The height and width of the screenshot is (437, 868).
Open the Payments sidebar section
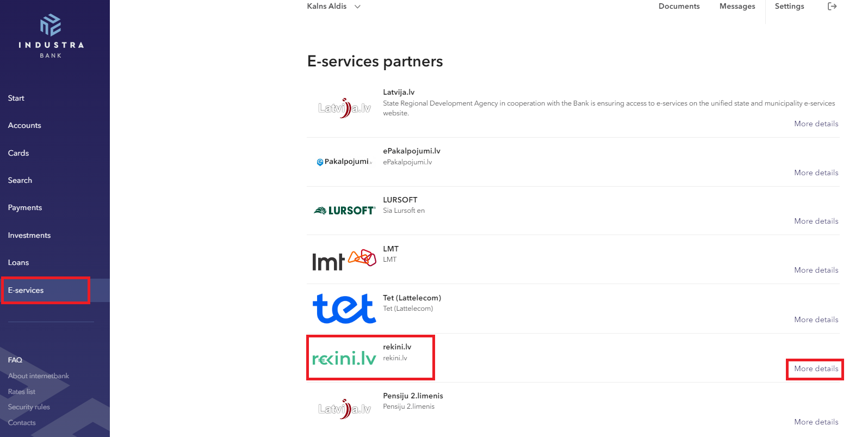(25, 208)
